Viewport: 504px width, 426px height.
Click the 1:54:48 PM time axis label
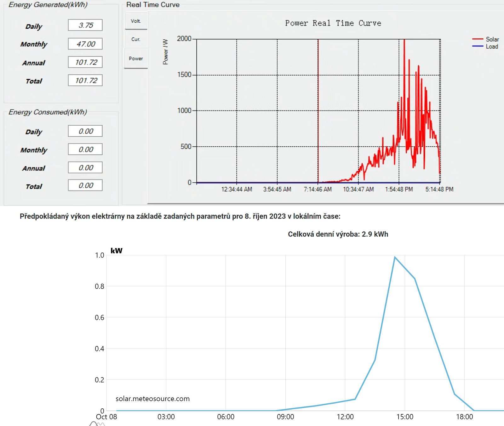pyautogui.click(x=399, y=189)
